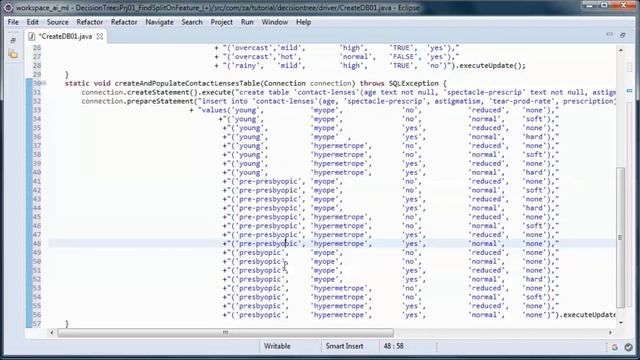Click executeUpdate on line 56
The height and width of the screenshot is (360, 640).
589,315
